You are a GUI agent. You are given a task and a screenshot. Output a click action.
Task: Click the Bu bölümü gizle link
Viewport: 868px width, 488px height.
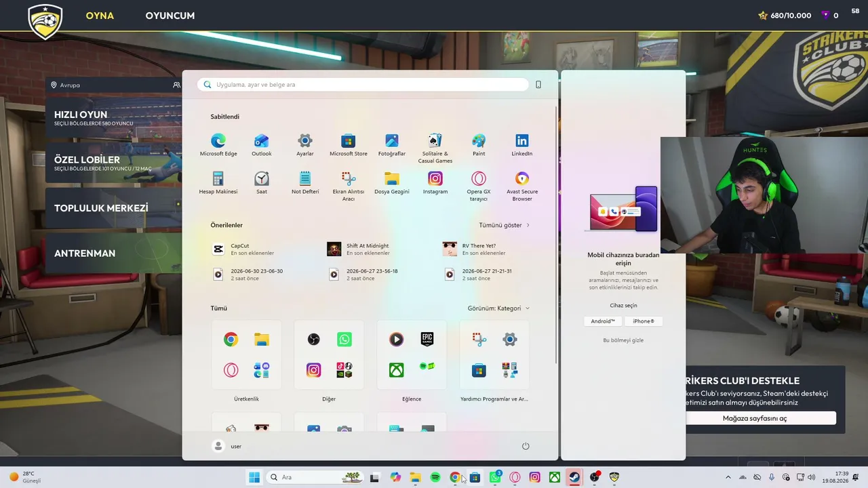pos(623,340)
